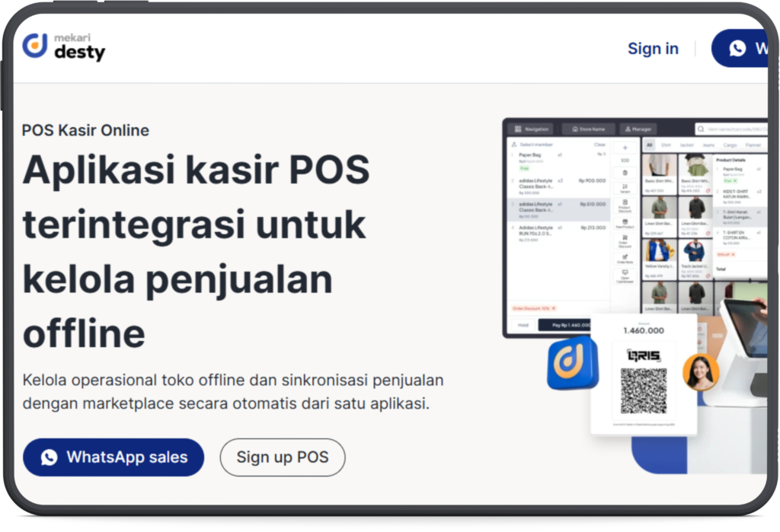Click the blue 3D Desty app icon
The height and width of the screenshot is (532, 780).
(x=572, y=362)
